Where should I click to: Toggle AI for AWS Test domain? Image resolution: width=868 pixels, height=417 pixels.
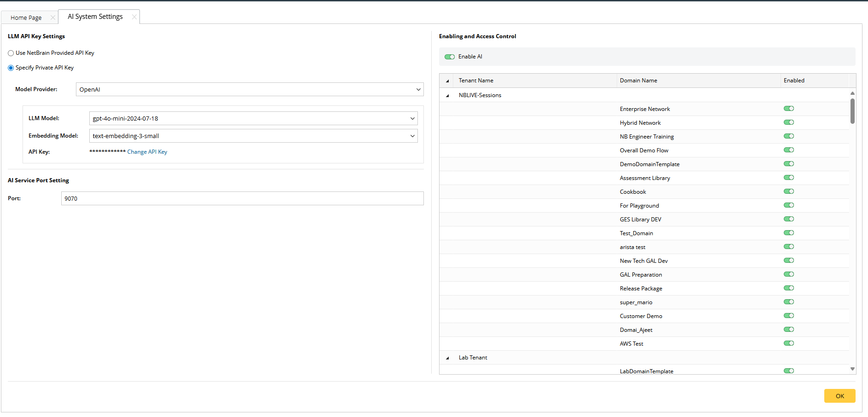(x=789, y=343)
